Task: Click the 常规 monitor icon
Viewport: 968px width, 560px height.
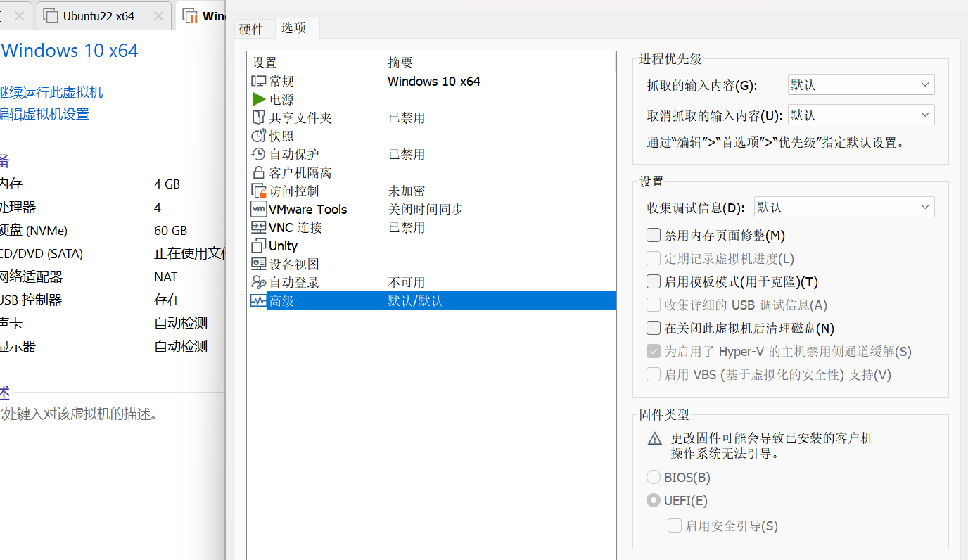Action: click(x=258, y=82)
